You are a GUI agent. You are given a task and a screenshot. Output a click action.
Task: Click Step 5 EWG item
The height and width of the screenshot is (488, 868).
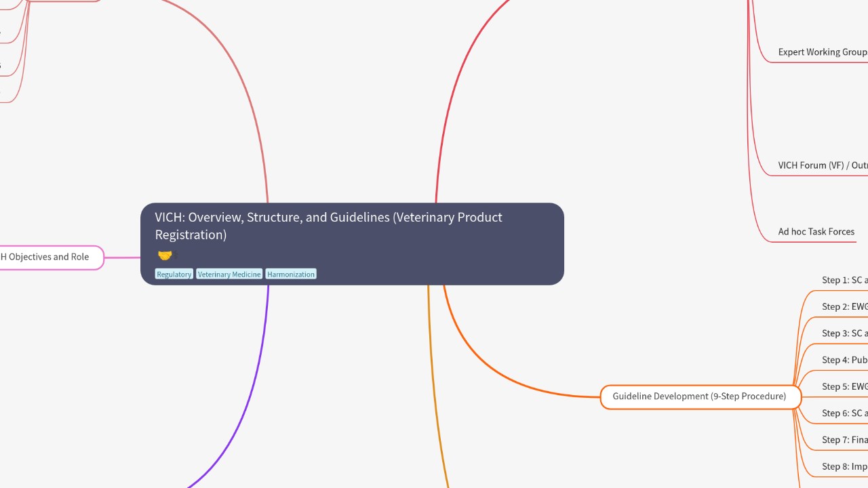844,386
